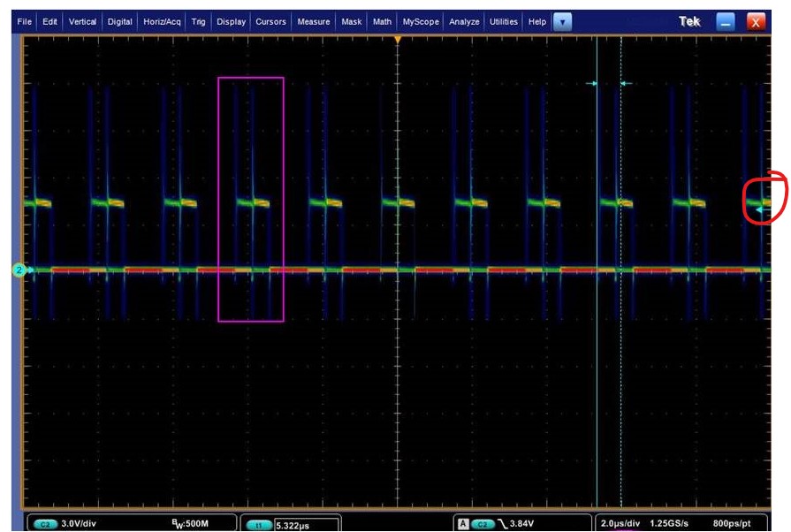Click the orange trigger position marker
The image size is (791, 532).
pos(398,40)
